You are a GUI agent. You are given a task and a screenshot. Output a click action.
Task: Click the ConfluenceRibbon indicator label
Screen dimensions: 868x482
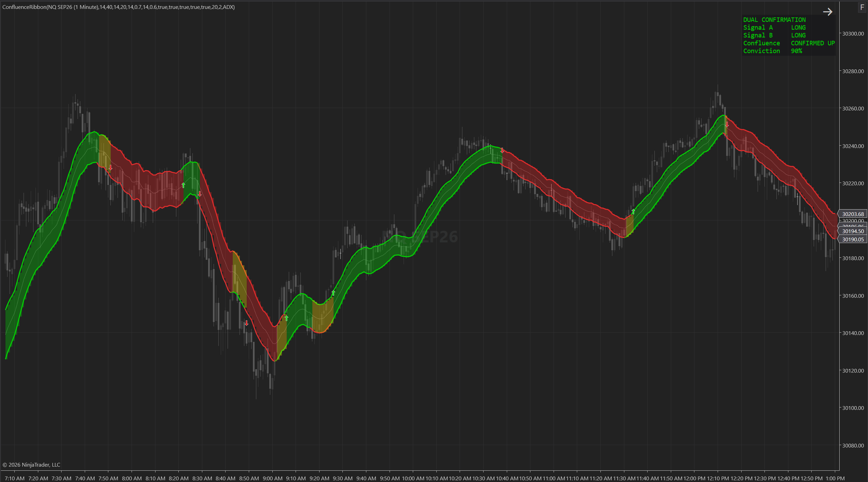click(x=119, y=7)
